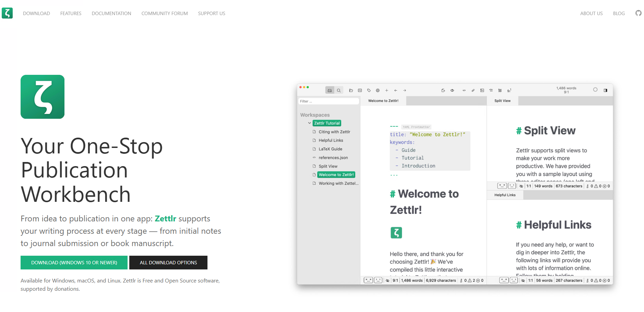
Task: Click the Zettlr logo image inside the document
Action: click(396, 233)
